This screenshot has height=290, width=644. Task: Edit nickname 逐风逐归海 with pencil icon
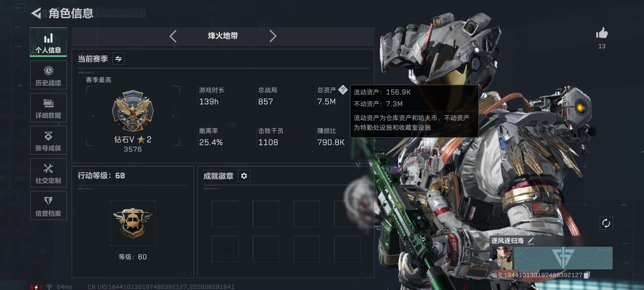point(531,241)
